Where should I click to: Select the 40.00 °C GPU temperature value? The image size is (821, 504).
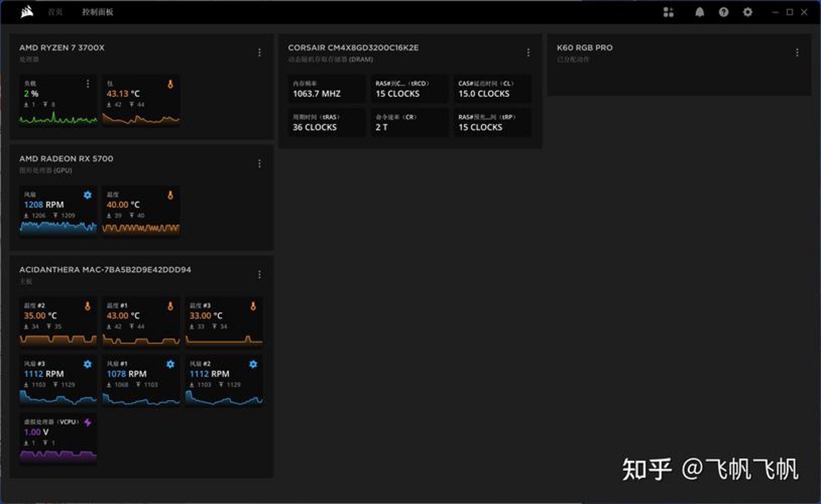(123, 205)
